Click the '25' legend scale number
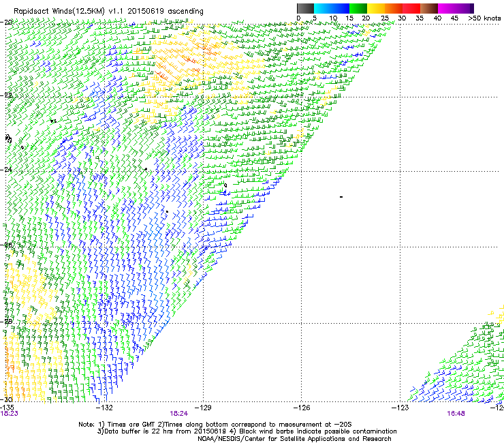 coord(385,18)
